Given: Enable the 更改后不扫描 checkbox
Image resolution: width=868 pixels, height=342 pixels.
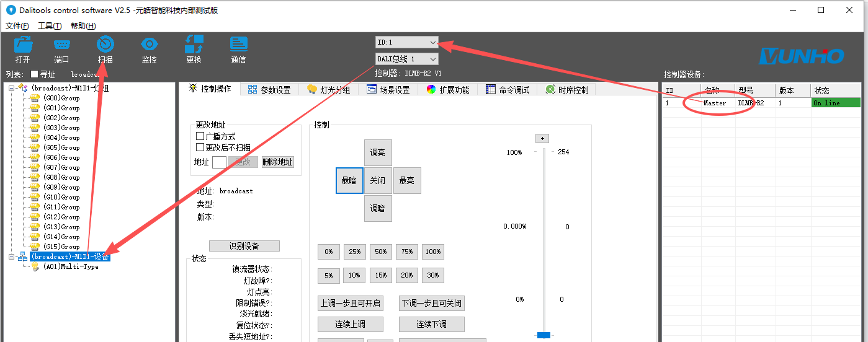Looking at the screenshot, I should pyautogui.click(x=200, y=147).
